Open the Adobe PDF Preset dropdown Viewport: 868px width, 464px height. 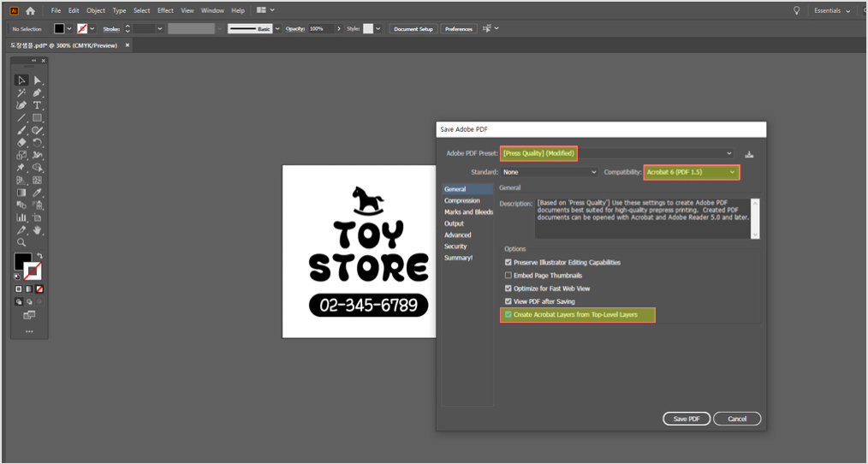pyautogui.click(x=618, y=153)
